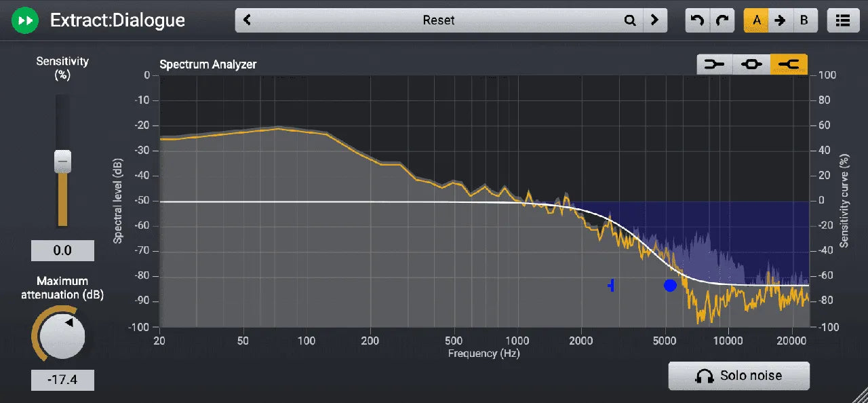868x403 pixels.
Task: Toggle the highlighted high-cut curve mode
Action: [789, 64]
